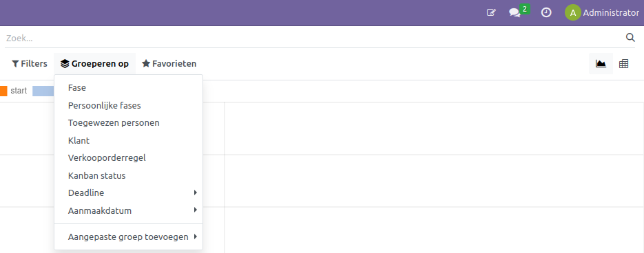Switch to graph view icon
Screen dimensions: 644x253
click(601, 63)
